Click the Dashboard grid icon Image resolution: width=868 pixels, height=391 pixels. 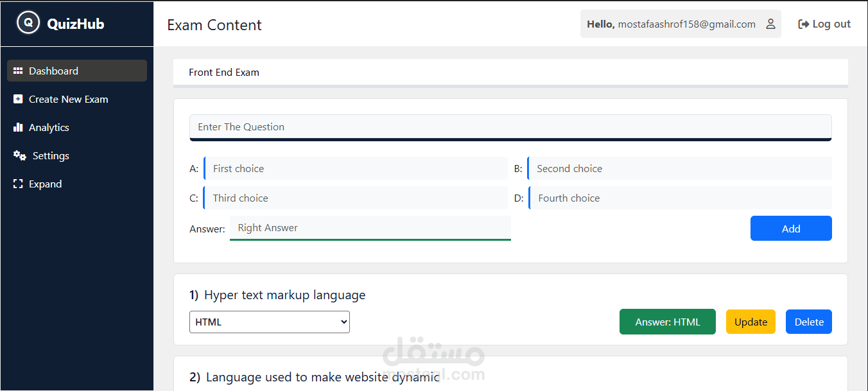tap(18, 71)
